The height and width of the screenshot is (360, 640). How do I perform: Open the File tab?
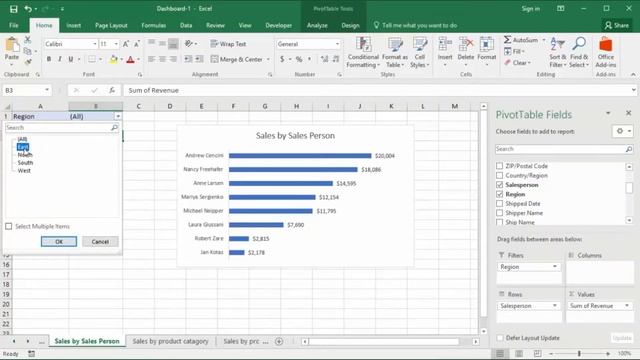click(x=14, y=25)
